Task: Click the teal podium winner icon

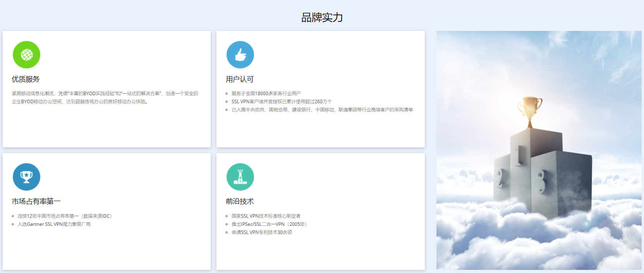Action: click(240, 177)
